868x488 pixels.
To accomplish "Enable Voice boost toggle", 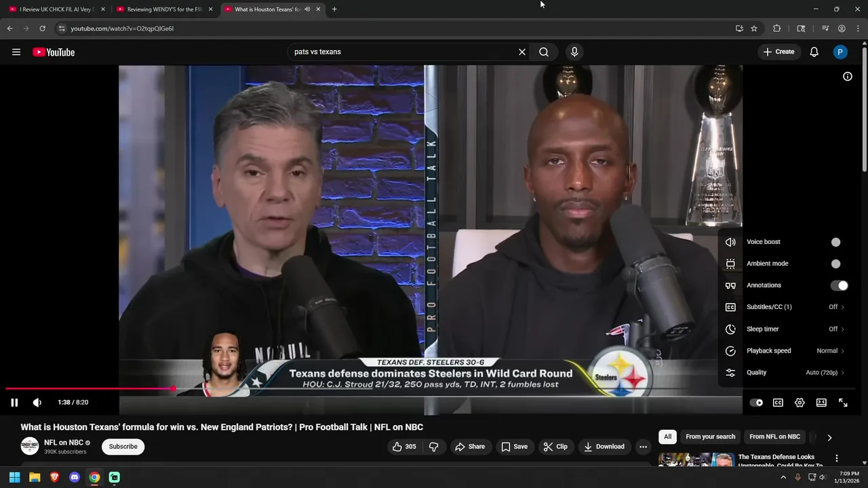I will pyautogui.click(x=839, y=242).
